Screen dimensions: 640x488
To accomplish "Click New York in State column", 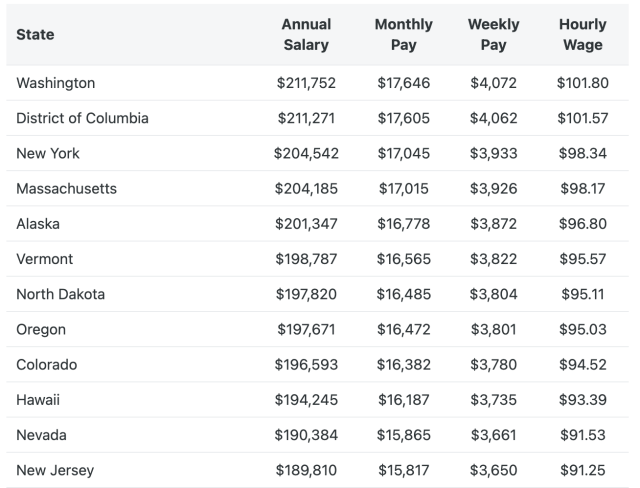I will (48, 153).
